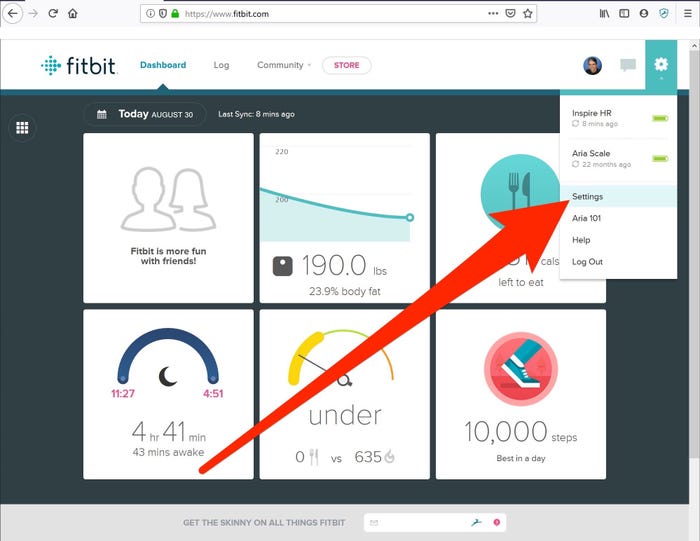The width and height of the screenshot is (700, 541).
Task: Save the page to Pocket
Action: coord(510,13)
